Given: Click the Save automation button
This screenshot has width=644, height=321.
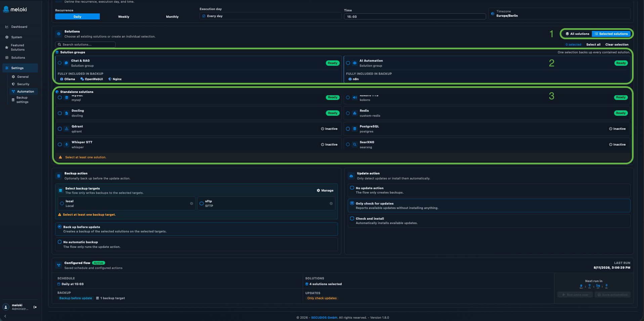Looking at the screenshot, I should click(x=612, y=295).
